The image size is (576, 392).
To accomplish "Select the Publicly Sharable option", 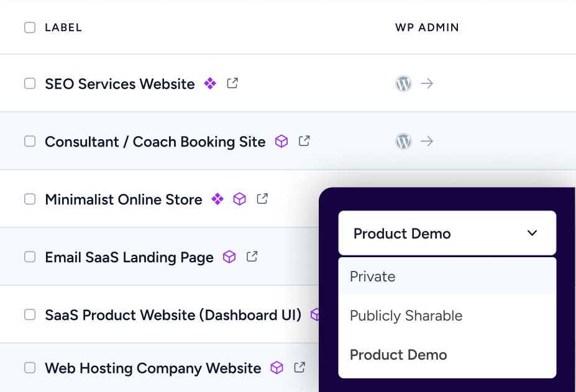I will point(406,316).
